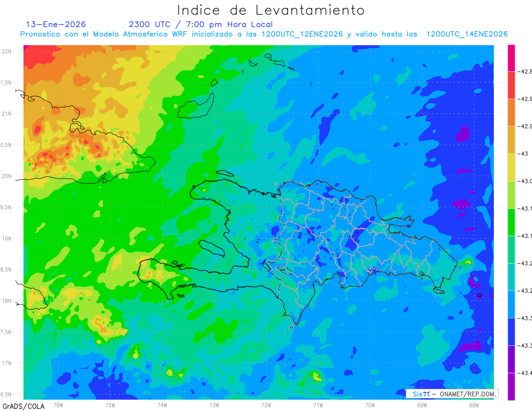The height and width of the screenshot is (411, 532).
Task: Click the "70W" longitude axis label
Action: pyautogui.click(x=370, y=405)
